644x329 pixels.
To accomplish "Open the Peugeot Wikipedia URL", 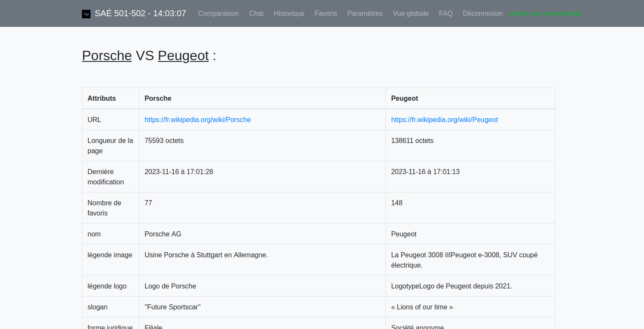I will pos(444,119).
